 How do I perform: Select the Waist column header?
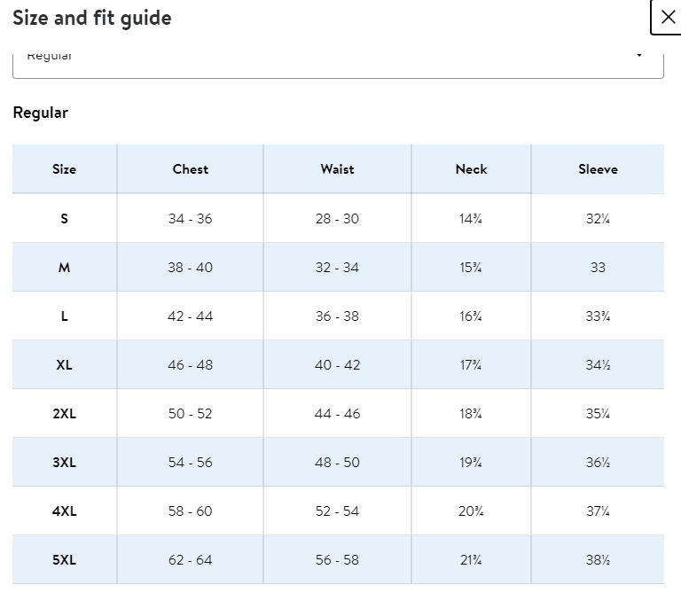pyautogui.click(x=337, y=169)
